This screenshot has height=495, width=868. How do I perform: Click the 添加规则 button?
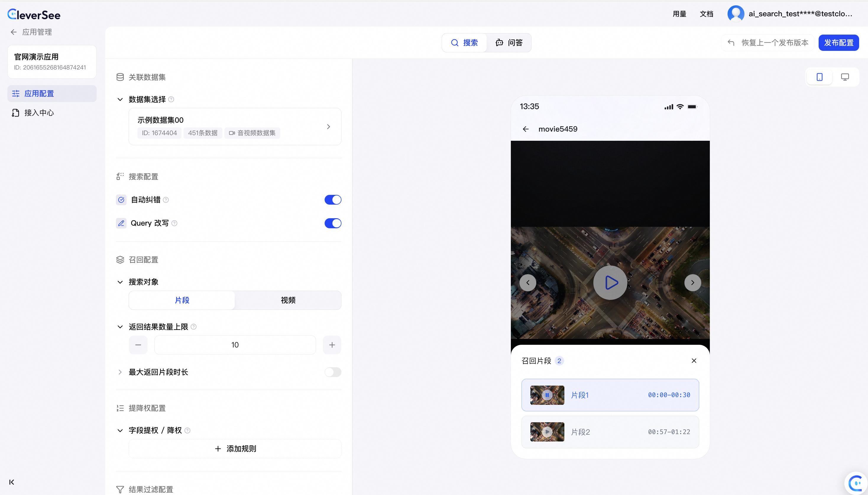pyautogui.click(x=235, y=448)
